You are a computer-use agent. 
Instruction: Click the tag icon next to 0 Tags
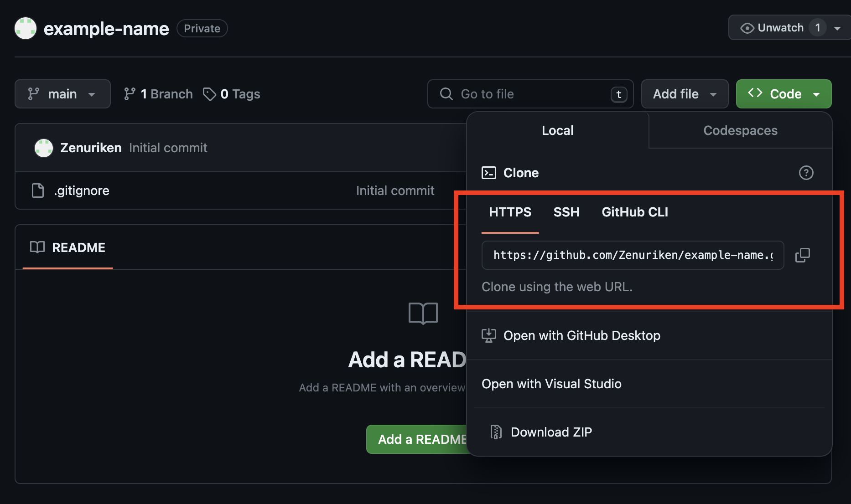(209, 94)
